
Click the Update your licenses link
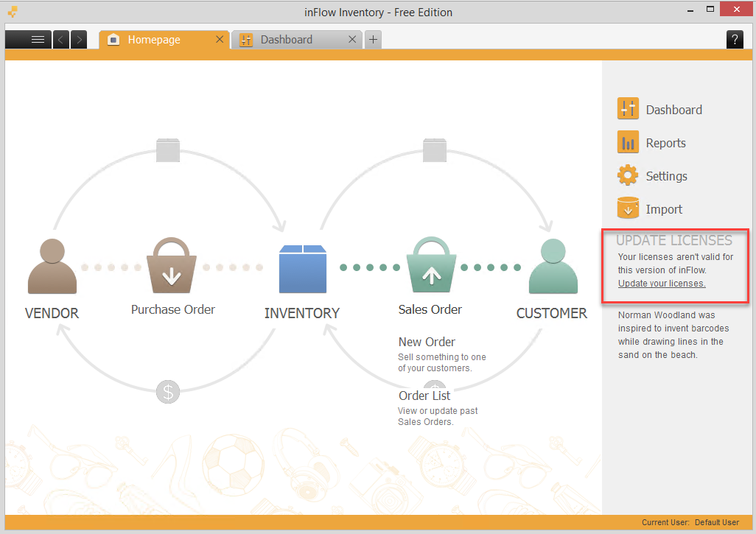[x=662, y=284]
